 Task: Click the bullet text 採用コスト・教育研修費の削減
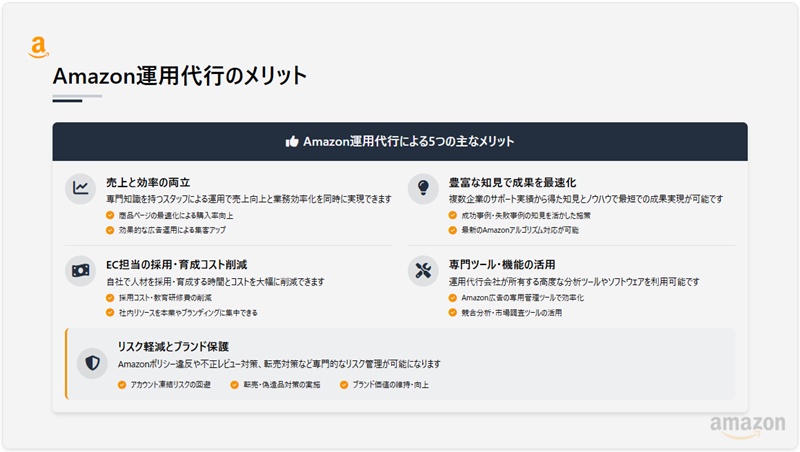[165, 297]
